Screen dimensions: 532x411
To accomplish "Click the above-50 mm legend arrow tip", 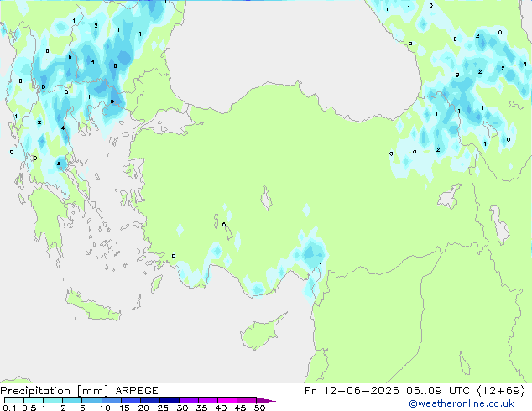I will click(266, 400).
